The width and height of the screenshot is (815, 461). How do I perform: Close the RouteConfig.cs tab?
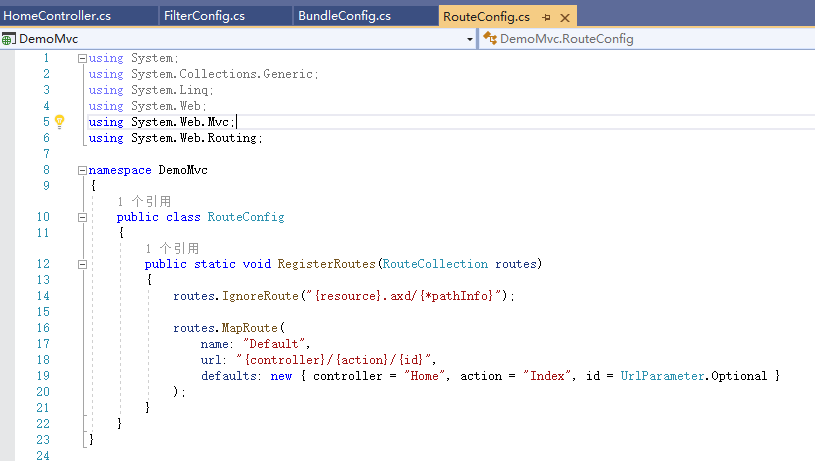565,18
